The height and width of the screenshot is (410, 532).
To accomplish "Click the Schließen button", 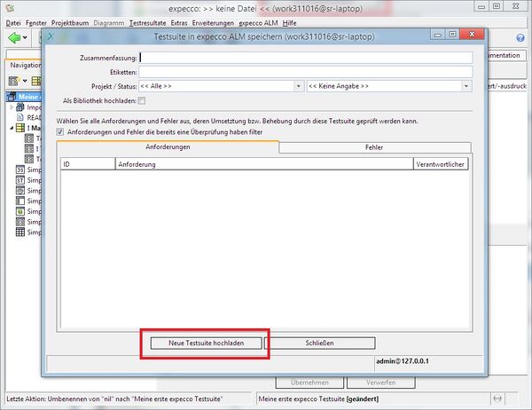I will pos(319,343).
